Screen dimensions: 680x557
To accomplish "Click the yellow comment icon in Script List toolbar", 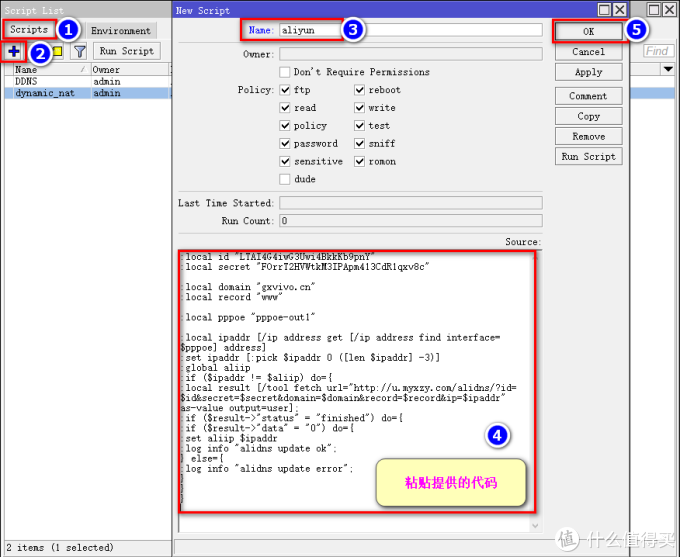I will point(57,52).
